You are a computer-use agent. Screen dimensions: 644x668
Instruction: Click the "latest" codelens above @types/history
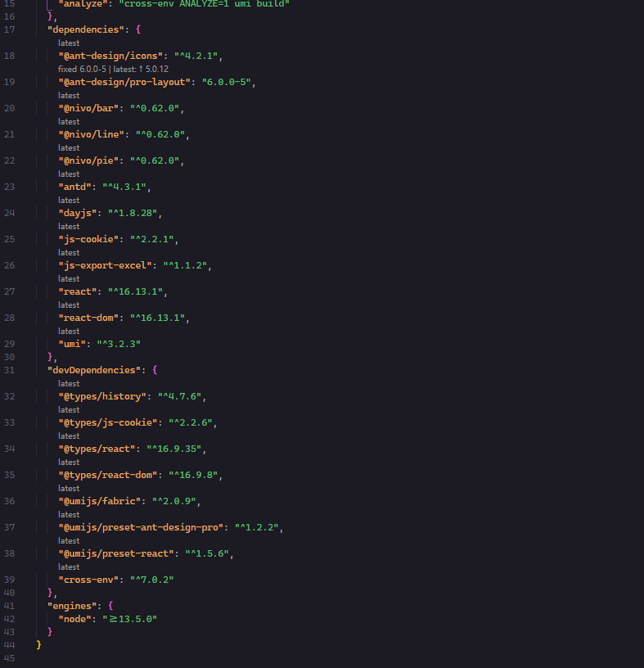[x=69, y=383]
